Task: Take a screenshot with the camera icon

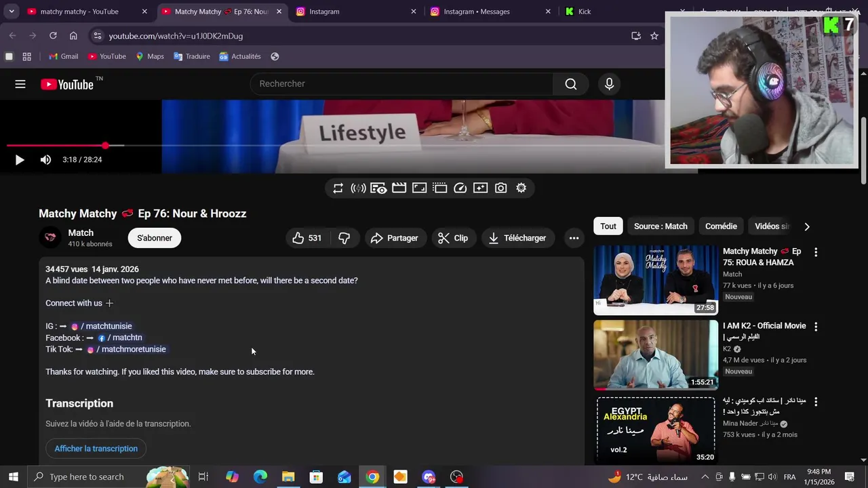Action: (500, 188)
